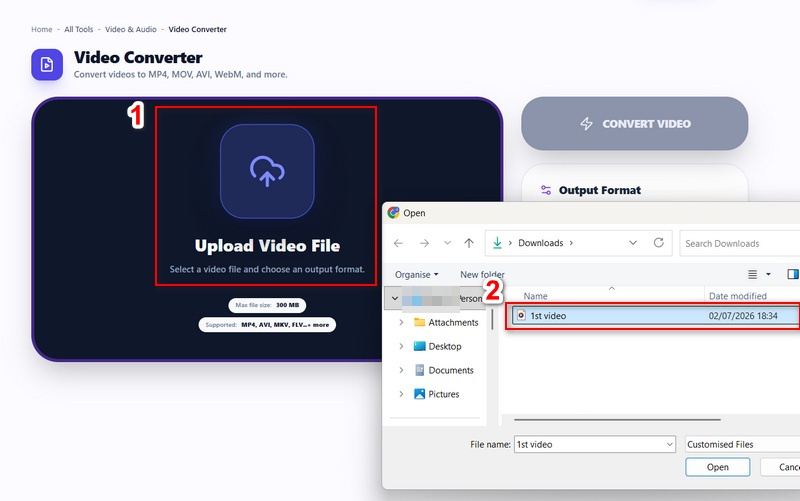Collapse the Personal tree node
This screenshot has height=501, width=800.
(x=394, y=298)
